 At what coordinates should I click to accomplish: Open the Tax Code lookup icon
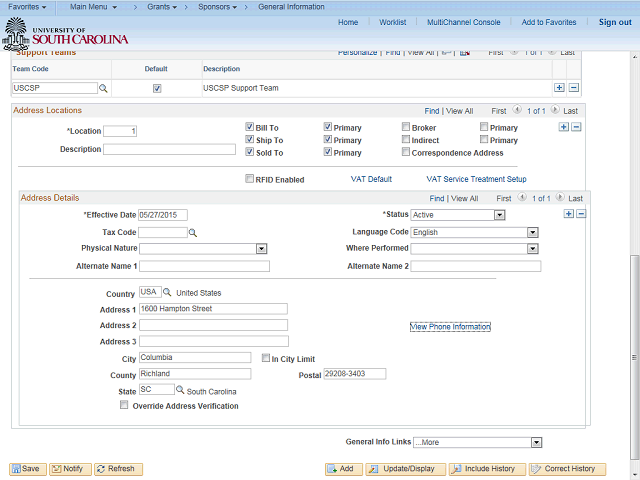pyautogui.click(x=193, y=232)
